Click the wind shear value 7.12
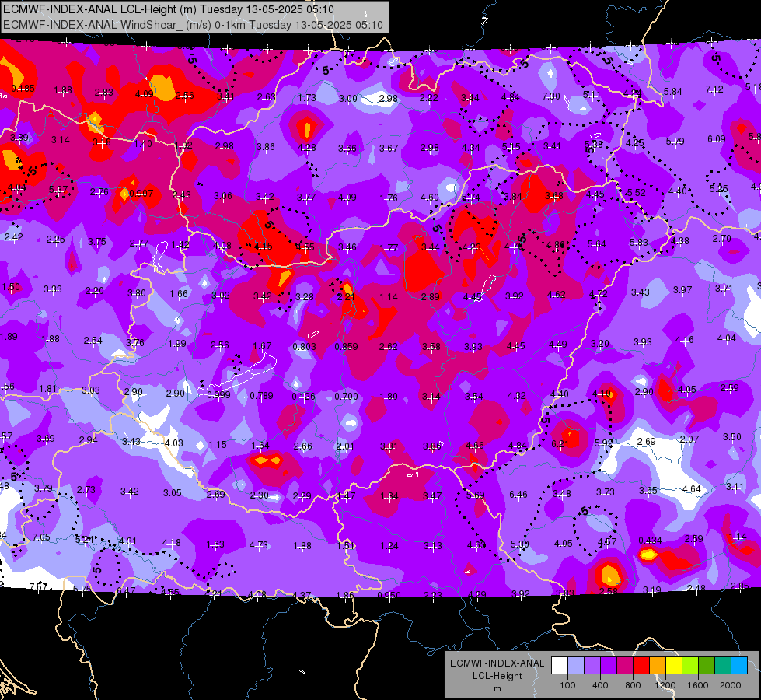Viewport: 761px width, 700px height. (x=714, y=89)
